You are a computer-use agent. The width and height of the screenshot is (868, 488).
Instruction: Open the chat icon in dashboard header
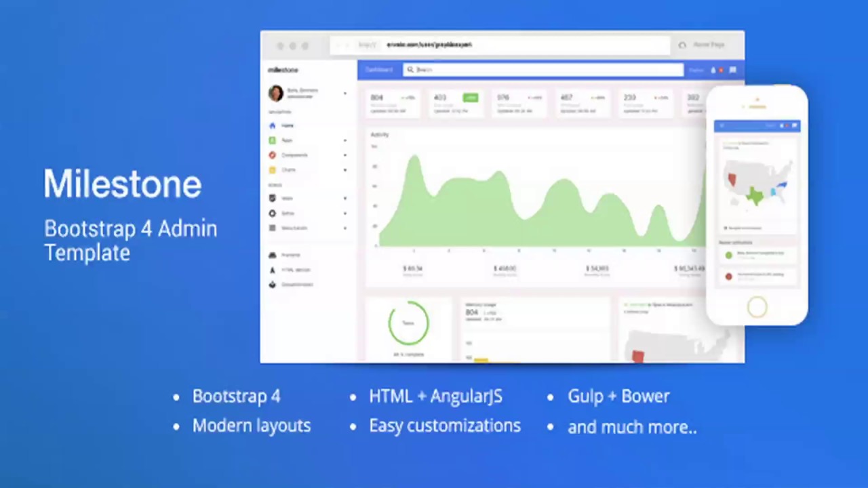(x=732, y=70)
